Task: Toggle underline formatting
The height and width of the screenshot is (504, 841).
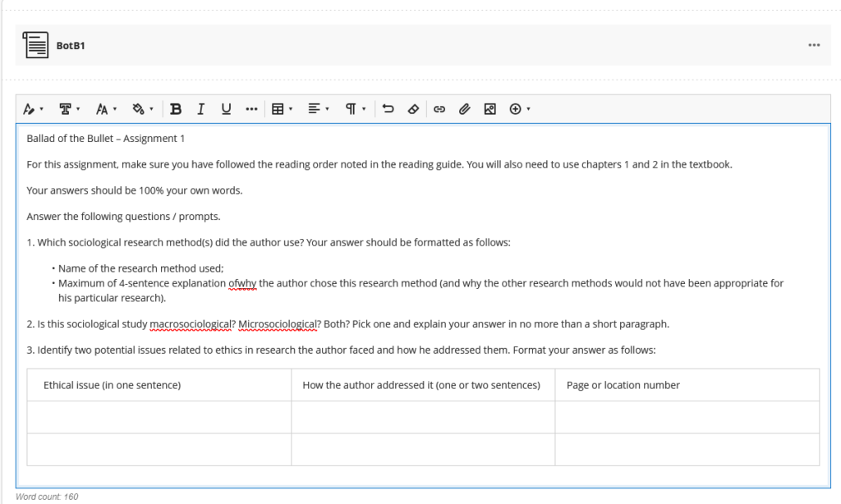Action: [x=227, y=109]
